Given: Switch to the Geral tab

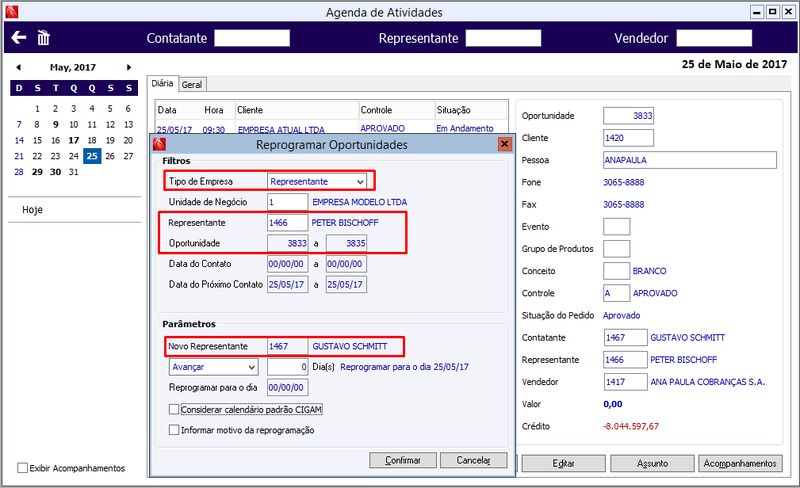Looking at the screenshot, I should (x=192, y=85).
